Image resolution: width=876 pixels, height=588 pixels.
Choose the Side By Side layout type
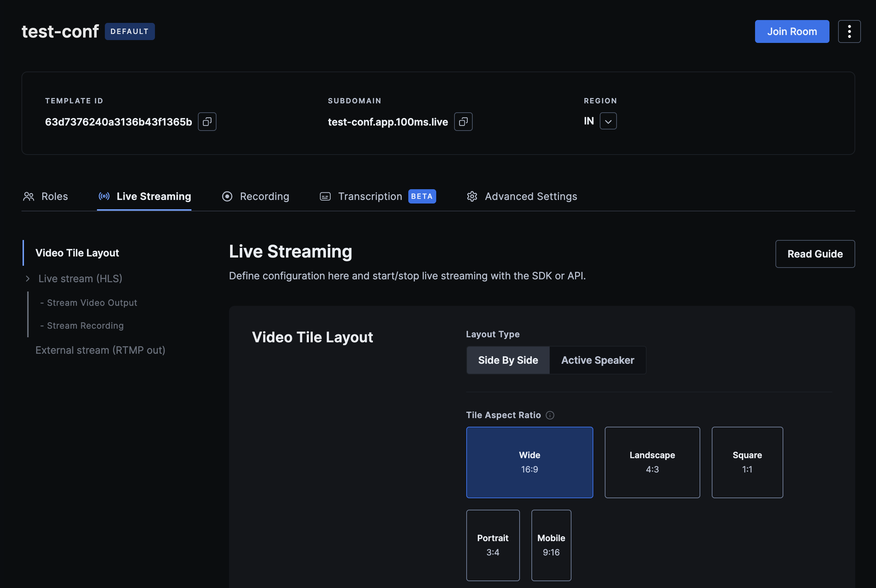[507, 360]
